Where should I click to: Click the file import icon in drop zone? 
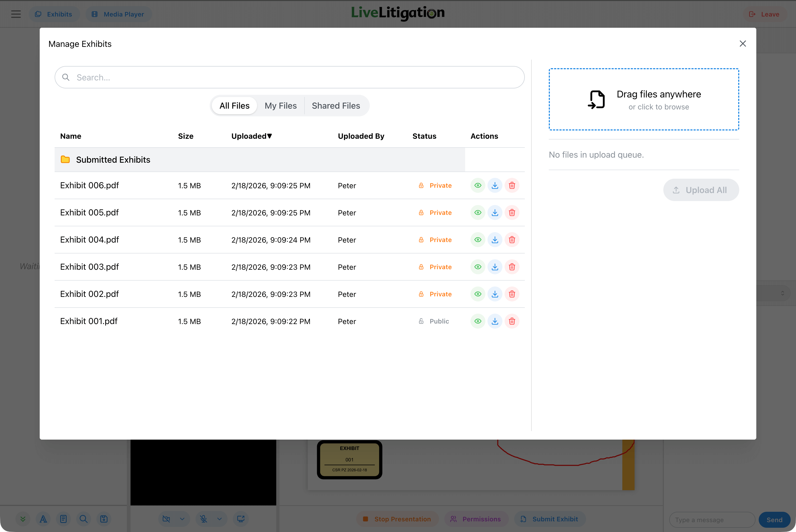click(596, 99)
